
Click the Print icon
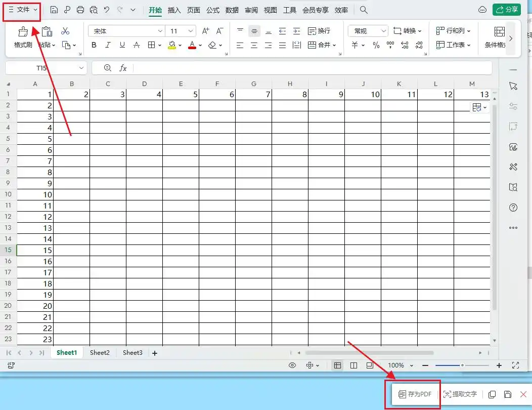point(80,10)
